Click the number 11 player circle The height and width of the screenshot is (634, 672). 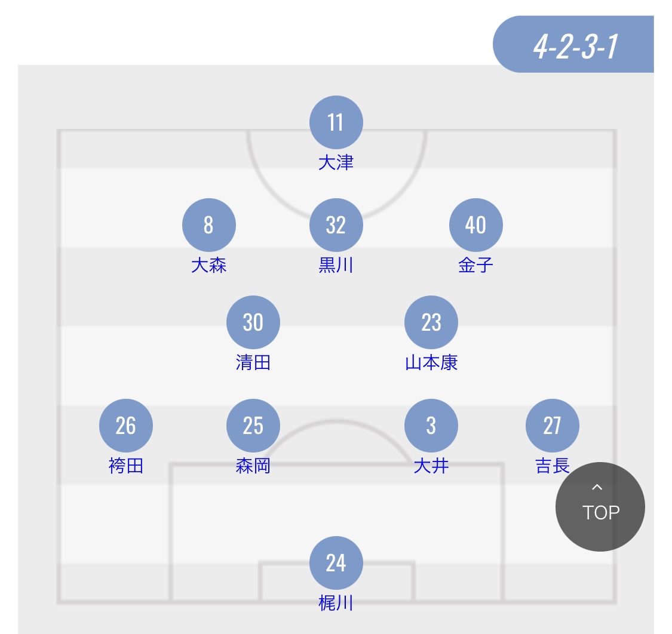[x=336, y=122]
